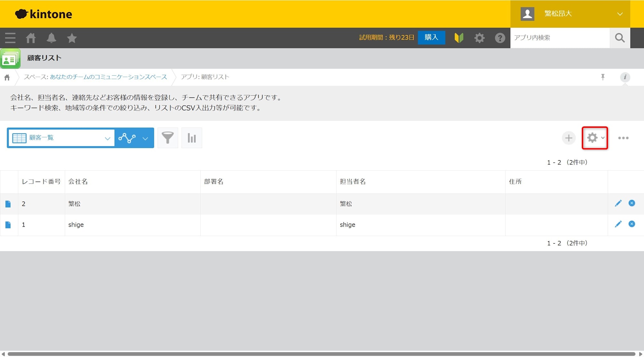
Task: Open details of record 2 document icon
Action: tap(8, 204)
